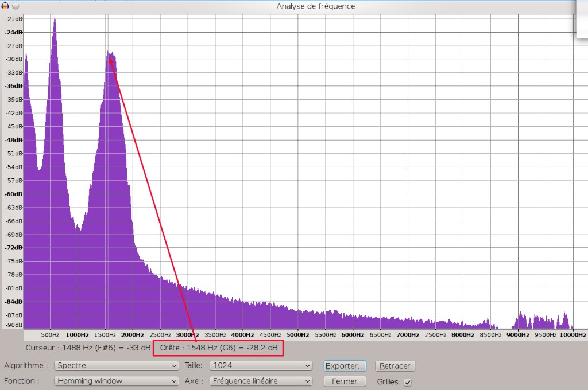The image size is (588, 390).
Task: Open the Algorithme dropdown showing Spectre
Action: tap(116, 366)
